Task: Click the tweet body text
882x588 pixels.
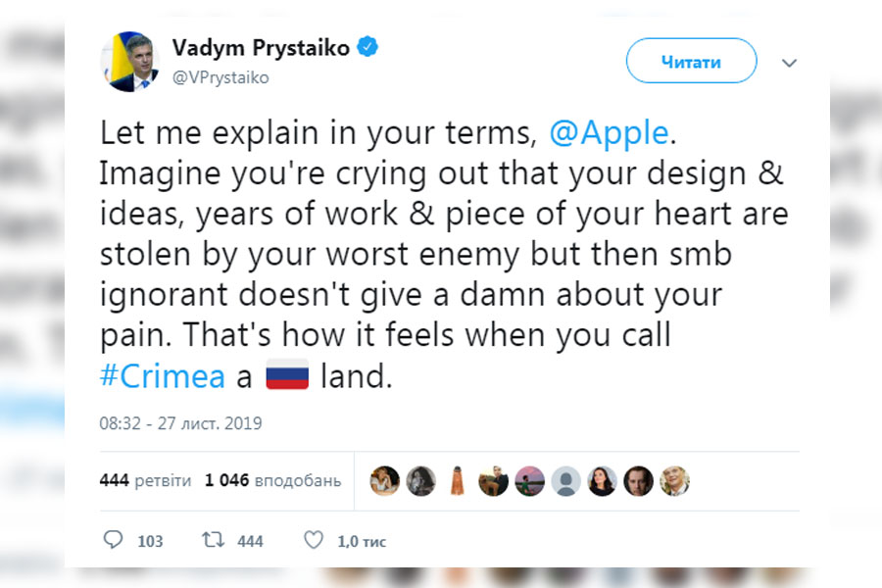Action: (x=441, y=255)
